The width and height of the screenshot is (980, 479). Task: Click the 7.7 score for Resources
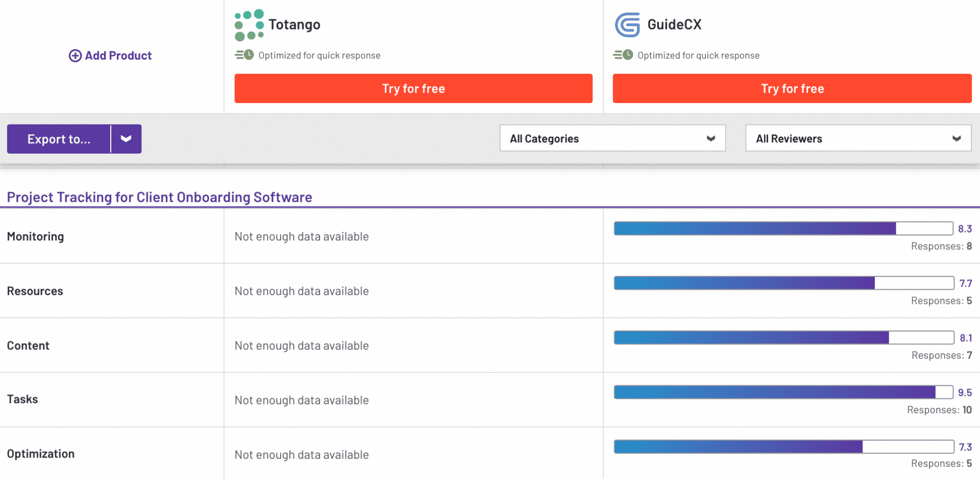point(966,283)
